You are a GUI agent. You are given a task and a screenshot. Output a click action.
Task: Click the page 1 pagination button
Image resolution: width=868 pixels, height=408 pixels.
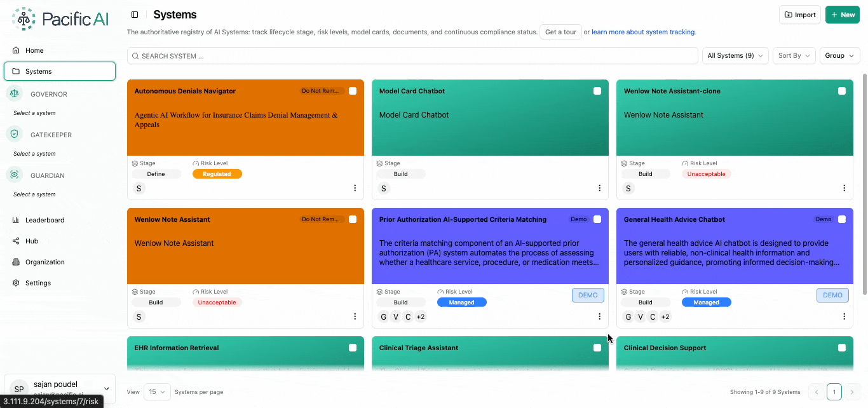pyautogui.click(x=834, y=392)
